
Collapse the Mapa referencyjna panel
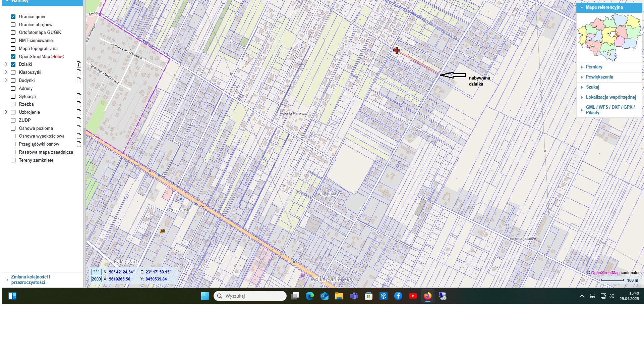pyautogui.click(x=582, y=7)
